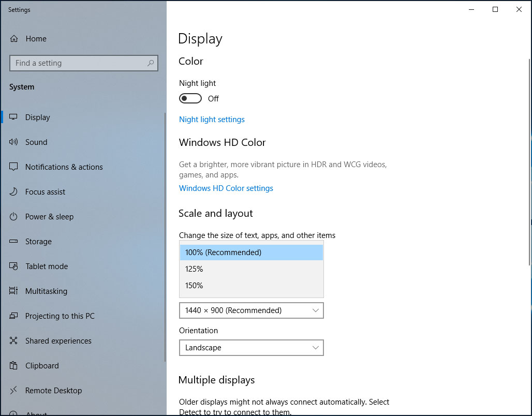
Task: Open Tablet mode settings
Action: (x=83, y=266)
